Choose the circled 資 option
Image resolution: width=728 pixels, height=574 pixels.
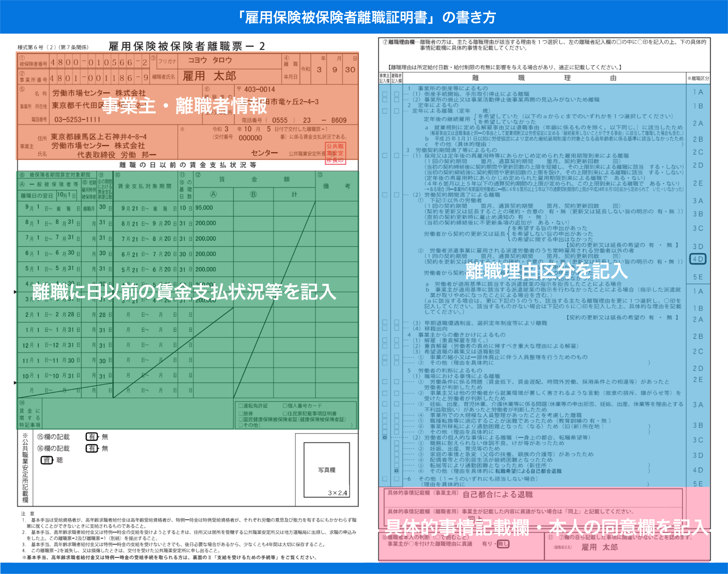click(47, 460)
